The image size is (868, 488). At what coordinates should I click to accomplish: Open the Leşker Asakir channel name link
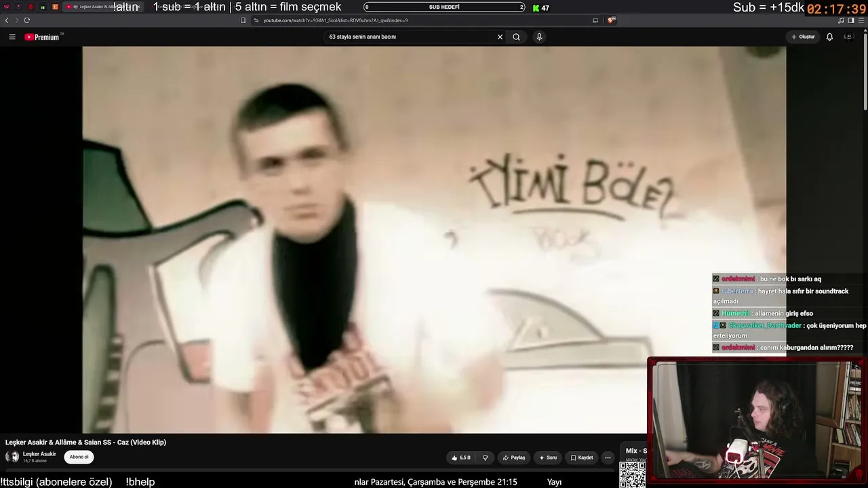pyautogui.click(x=39, y=454)
